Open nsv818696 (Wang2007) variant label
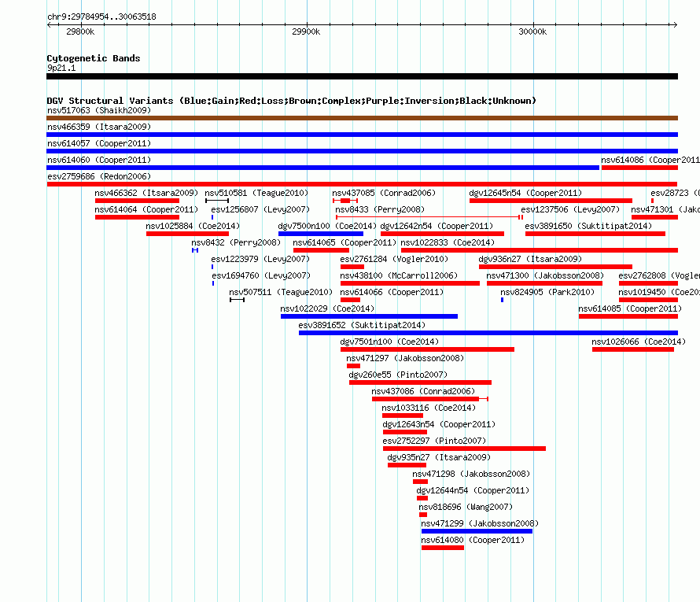 pyautogui.click(x=466, y=507)
